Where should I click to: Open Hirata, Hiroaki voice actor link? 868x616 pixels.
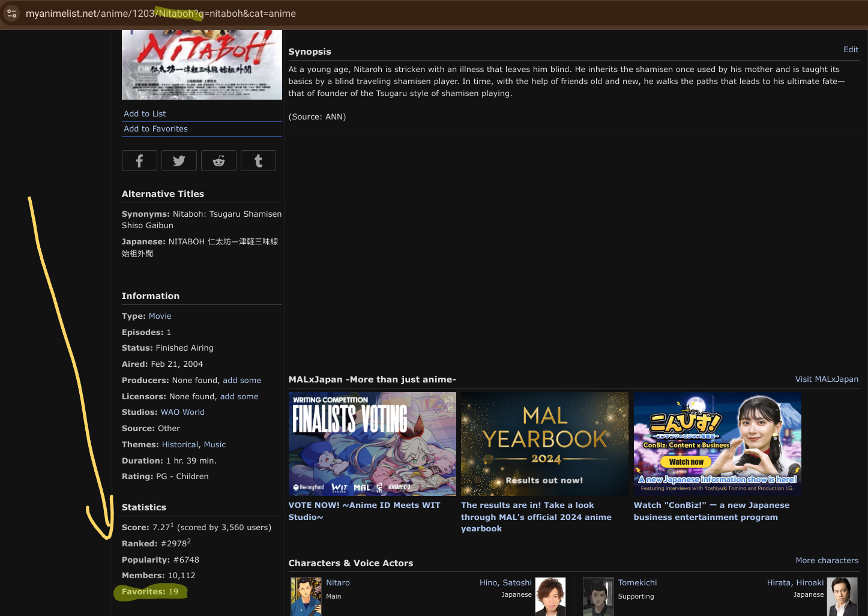pos(795,582)
